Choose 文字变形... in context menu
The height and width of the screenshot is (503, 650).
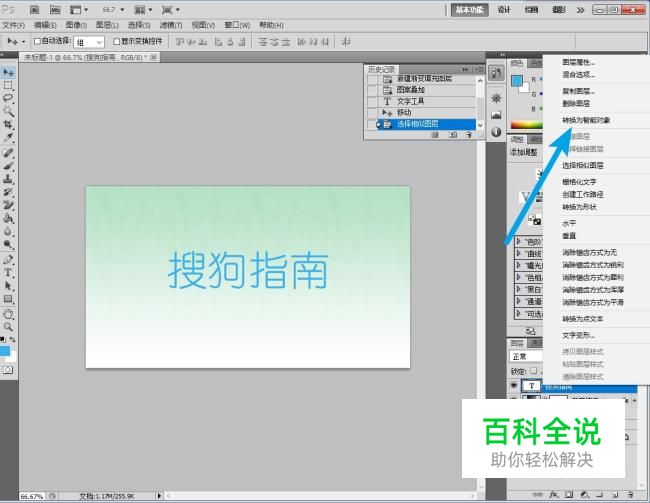pyautogui.click(x=579, y=335)
